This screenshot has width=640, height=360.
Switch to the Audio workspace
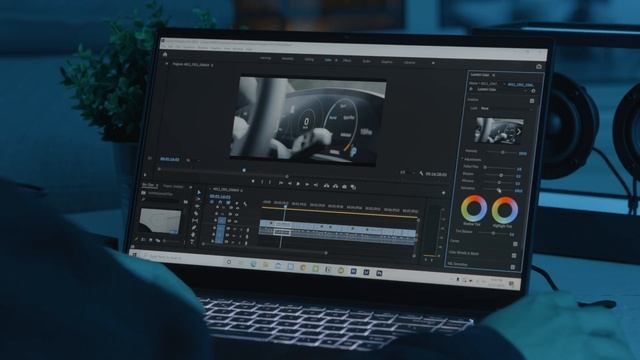366,61
